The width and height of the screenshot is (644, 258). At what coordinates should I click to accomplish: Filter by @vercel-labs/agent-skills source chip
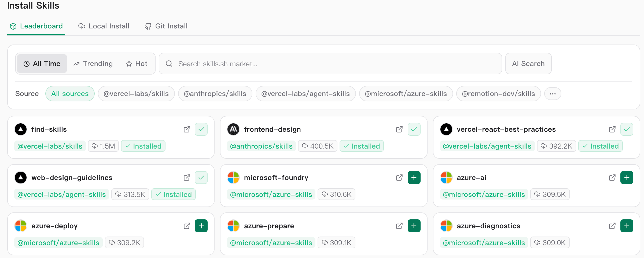[x=306, y=94]
